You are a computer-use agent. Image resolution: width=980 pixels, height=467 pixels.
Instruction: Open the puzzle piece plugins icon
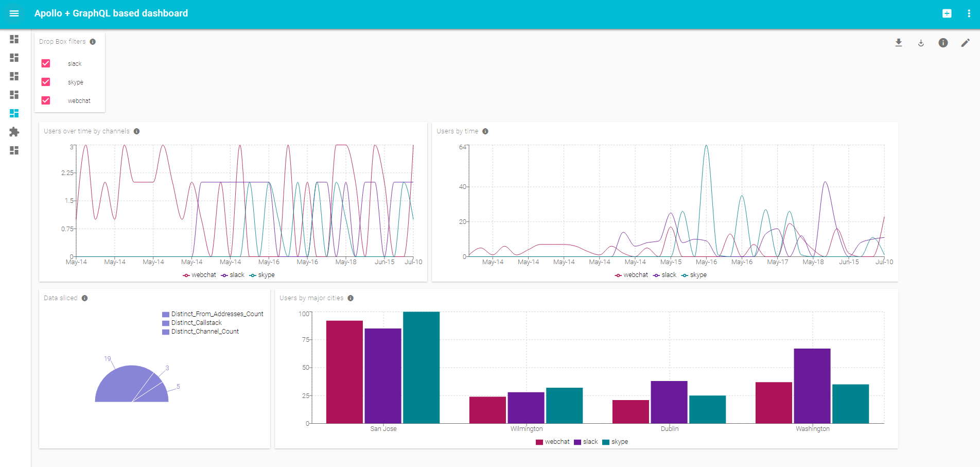(14, 132)
